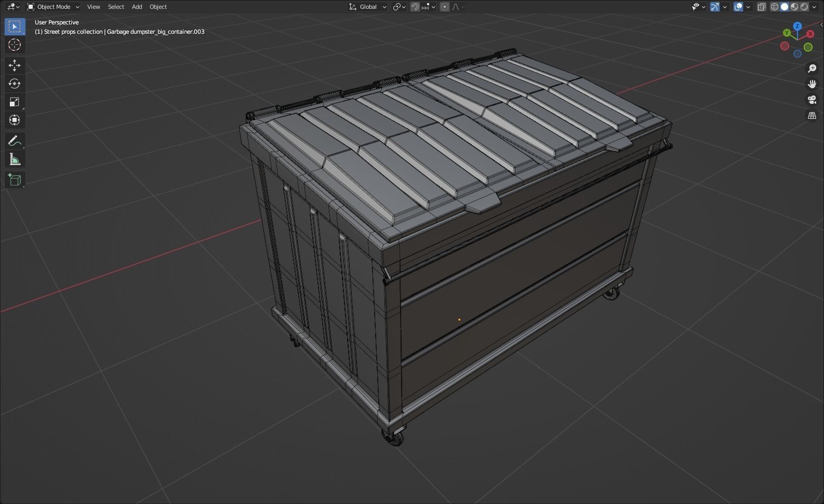The width and height of the screenshot is (824, 504).
Task: Open object visibility and selectability dropdown
Action: click(699, 7)
